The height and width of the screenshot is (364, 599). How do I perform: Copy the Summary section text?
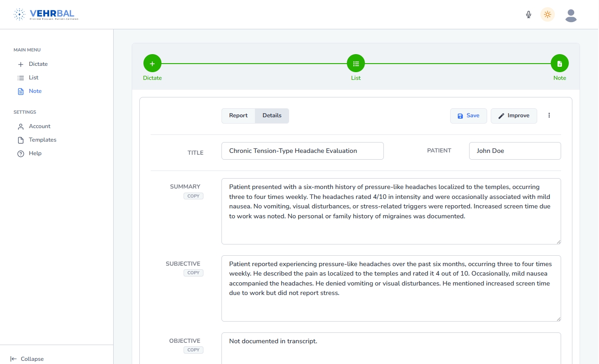click(x=194, y=196)
